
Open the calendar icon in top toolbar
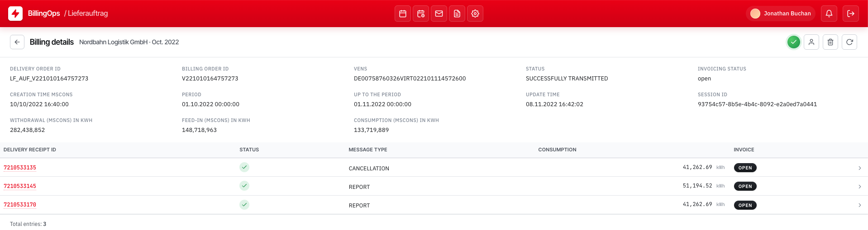[403, 14]
